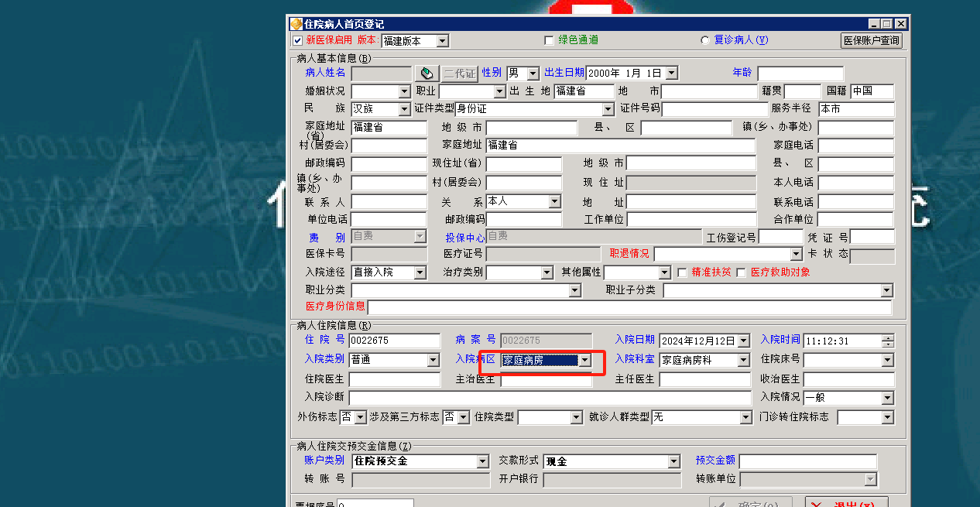Expand the 住院类型 dropdown
980x507 pixels.
(575, 417)
